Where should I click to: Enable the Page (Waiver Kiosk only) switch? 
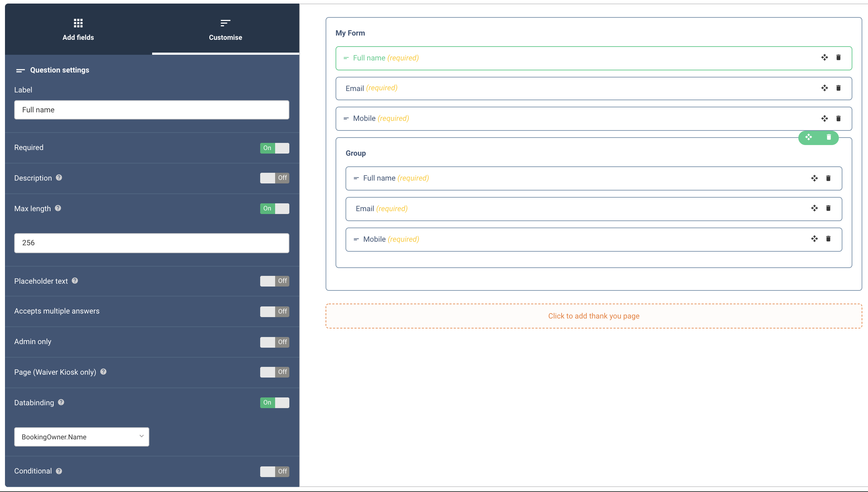click(274, 372)
